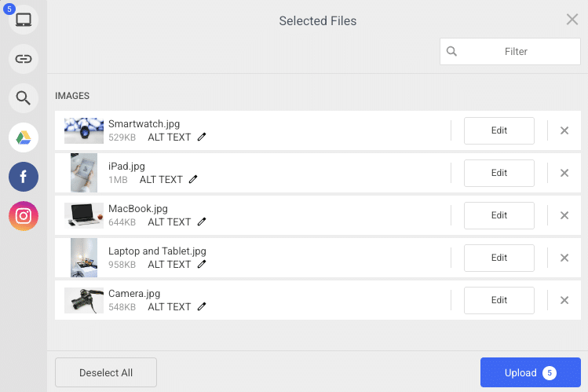
Task: Remove Laptop and Tablet.jpg with its X
Action: tap(564, 258)
